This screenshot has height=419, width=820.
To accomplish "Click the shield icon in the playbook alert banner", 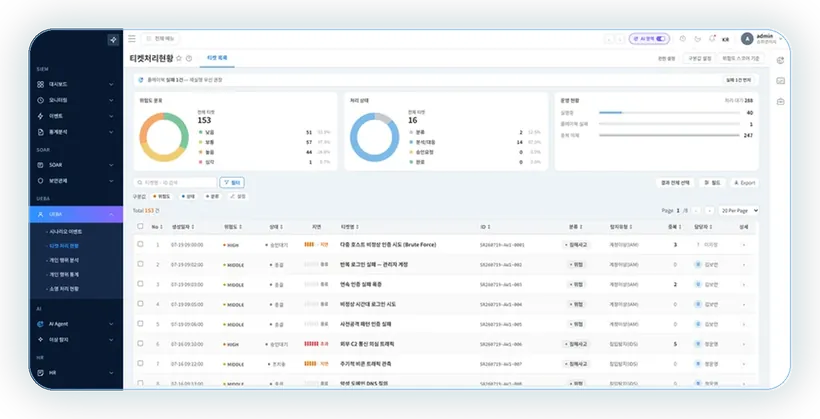I will 141,80.
